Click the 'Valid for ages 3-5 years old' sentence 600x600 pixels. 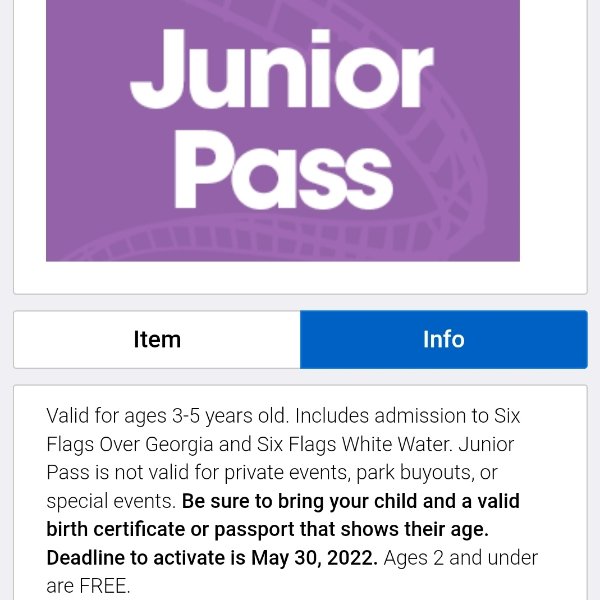pyautogui.click(x=168, y=416)
